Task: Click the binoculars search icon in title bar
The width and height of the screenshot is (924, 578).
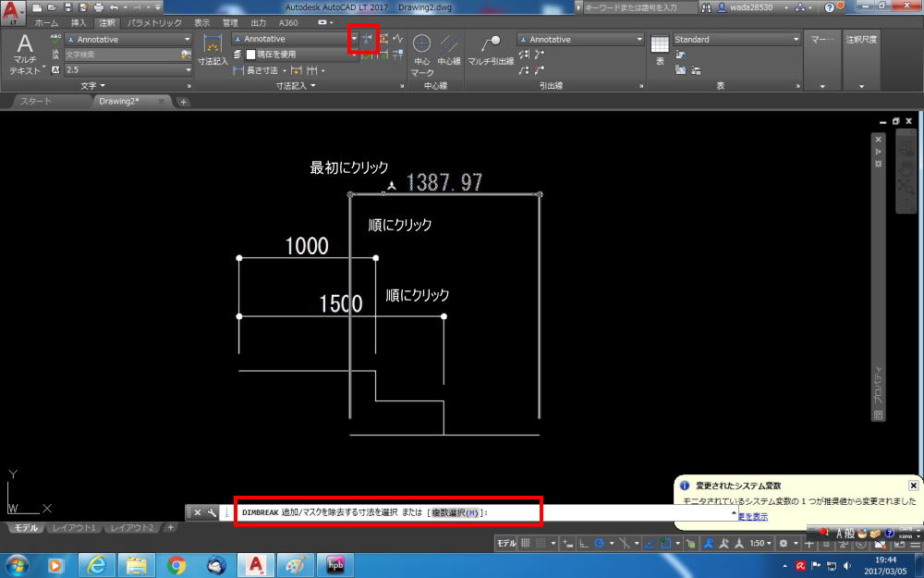Action: point(706,7)
